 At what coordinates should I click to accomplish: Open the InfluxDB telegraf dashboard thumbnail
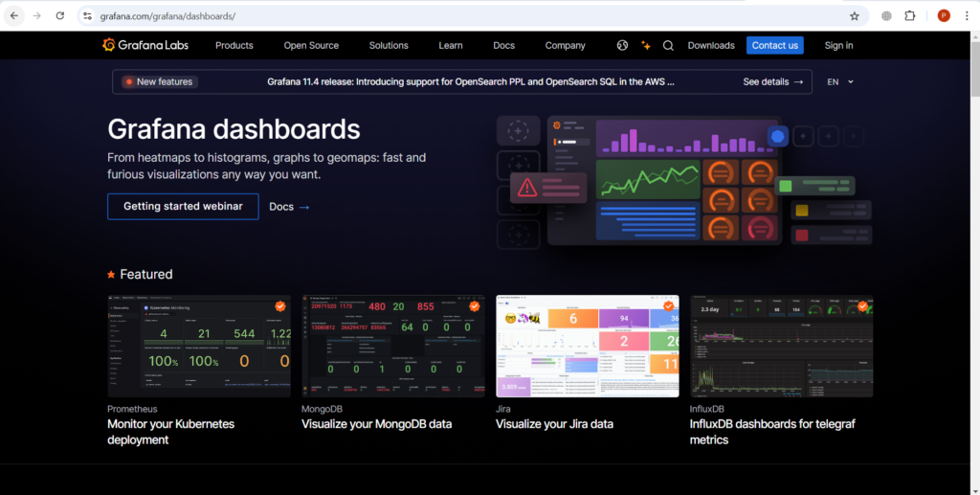(x=782, y=347)
